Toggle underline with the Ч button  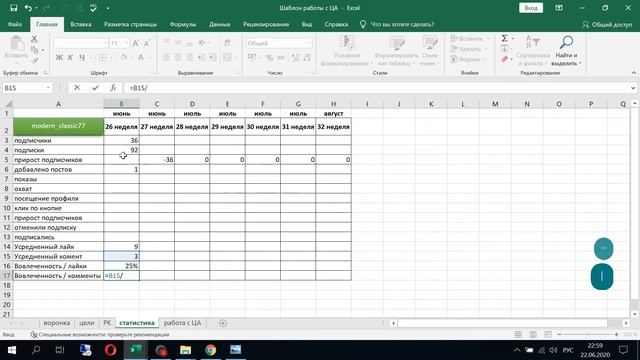[x=82, y=58]
